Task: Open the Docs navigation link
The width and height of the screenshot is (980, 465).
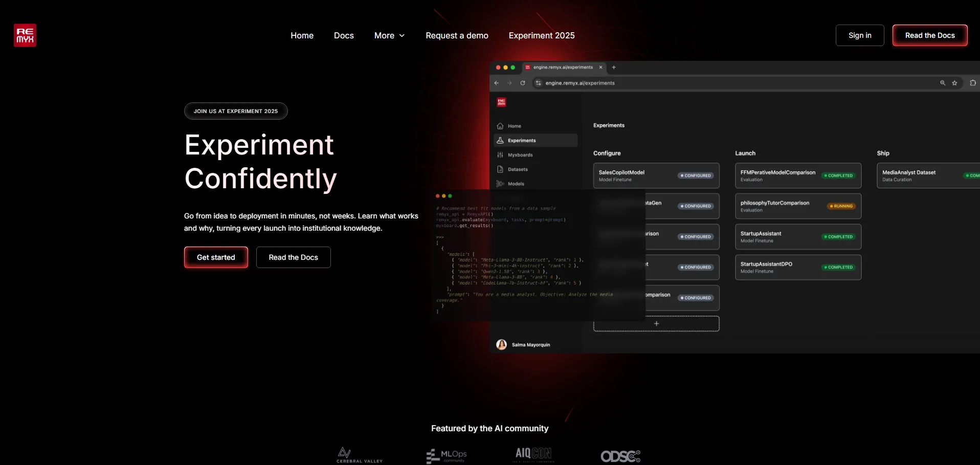Action: click(344, 35)
